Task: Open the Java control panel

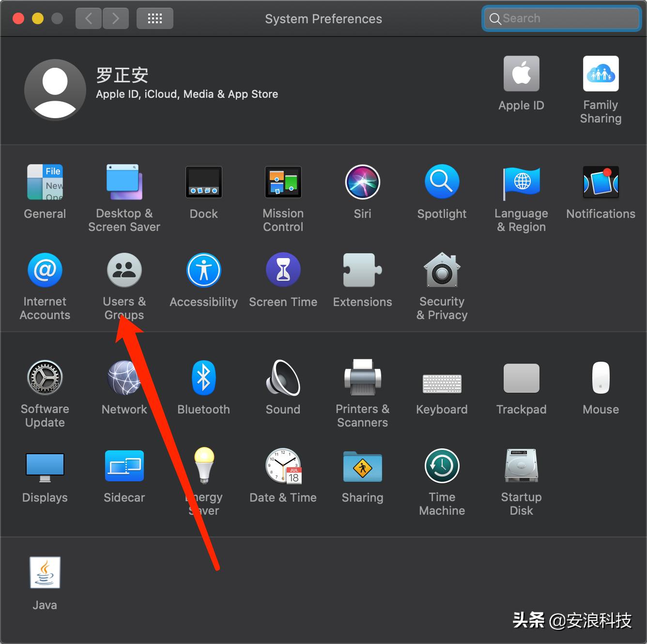Action: pos(45,573)
